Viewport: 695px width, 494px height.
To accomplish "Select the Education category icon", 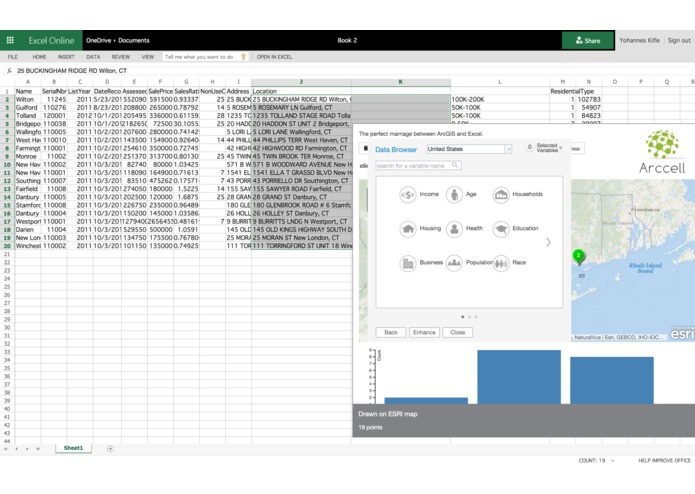I will click(x=501, y=229).
